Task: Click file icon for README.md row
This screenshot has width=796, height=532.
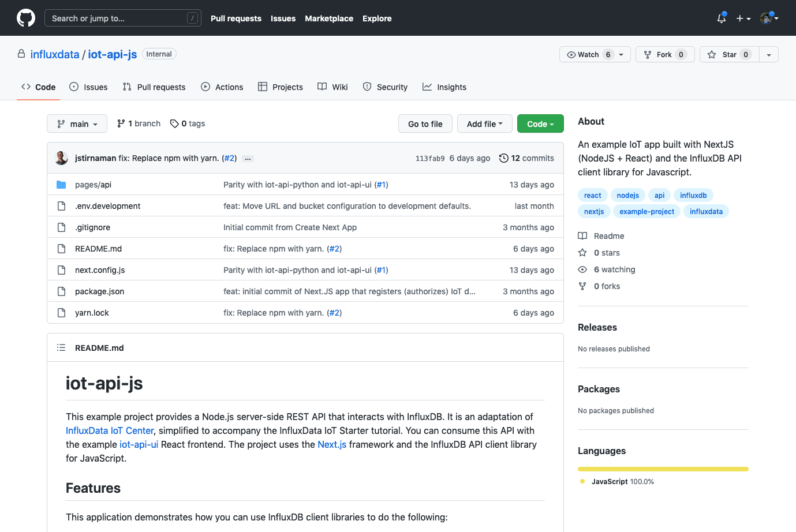Action: tap(61, 249)
